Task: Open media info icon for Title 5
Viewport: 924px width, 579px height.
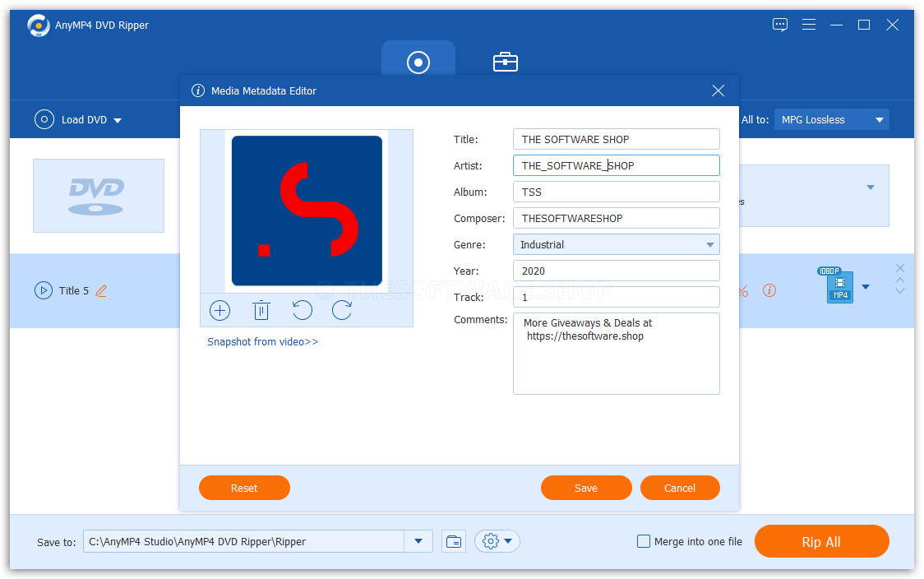Action: (769, 290)
